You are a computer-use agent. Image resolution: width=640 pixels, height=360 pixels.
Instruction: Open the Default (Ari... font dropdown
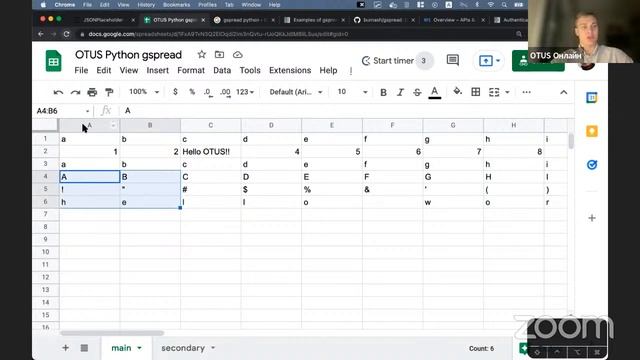[296, 92]
